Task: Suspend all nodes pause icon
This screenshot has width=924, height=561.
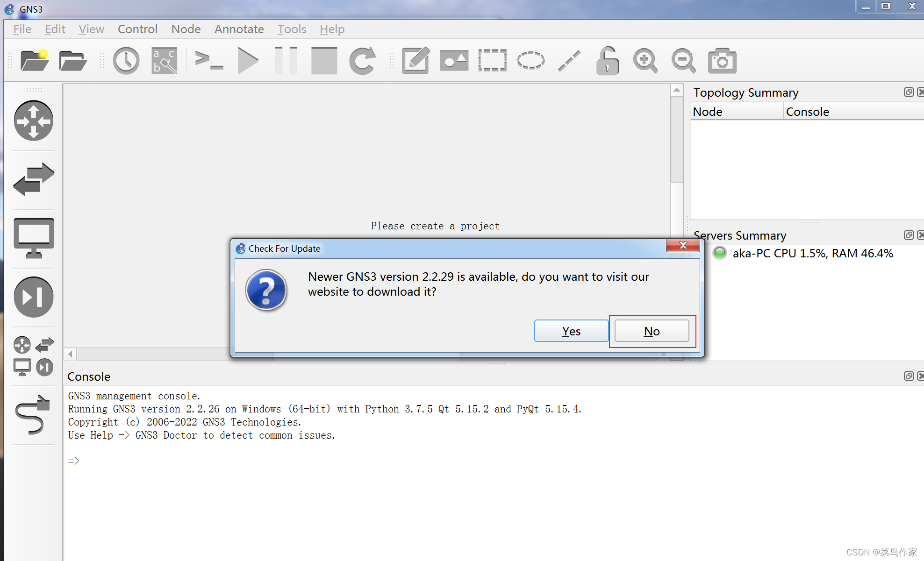Action: click(286, 61)
